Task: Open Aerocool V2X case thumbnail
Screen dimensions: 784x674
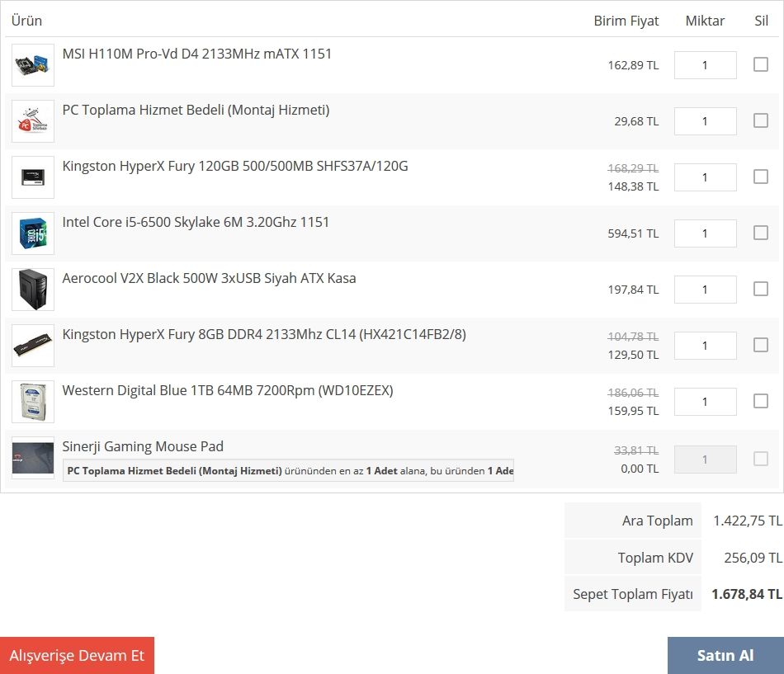Action: (33, 289)
